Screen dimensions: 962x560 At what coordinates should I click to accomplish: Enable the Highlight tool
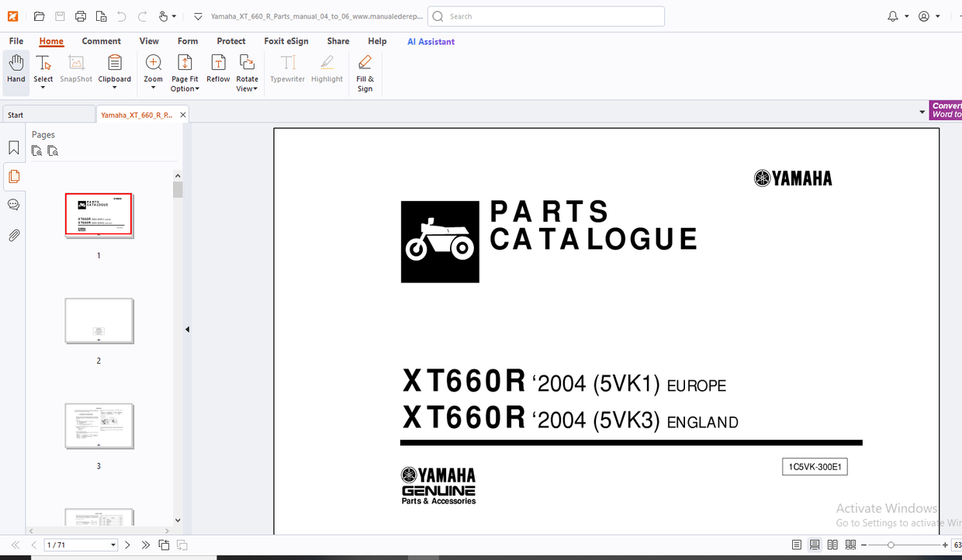(327, 71)
